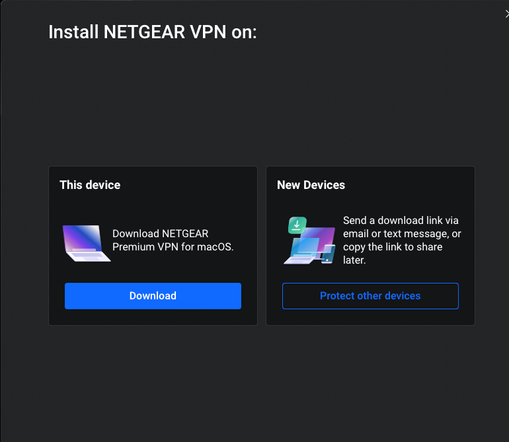Select the New Devices heading
This screenshot has height=442, width=509.
pyautogui.click(x=311, y=185)
